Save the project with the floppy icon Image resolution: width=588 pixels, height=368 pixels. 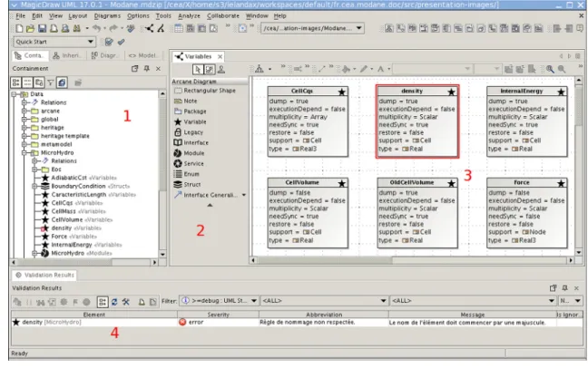click(42, 28)
